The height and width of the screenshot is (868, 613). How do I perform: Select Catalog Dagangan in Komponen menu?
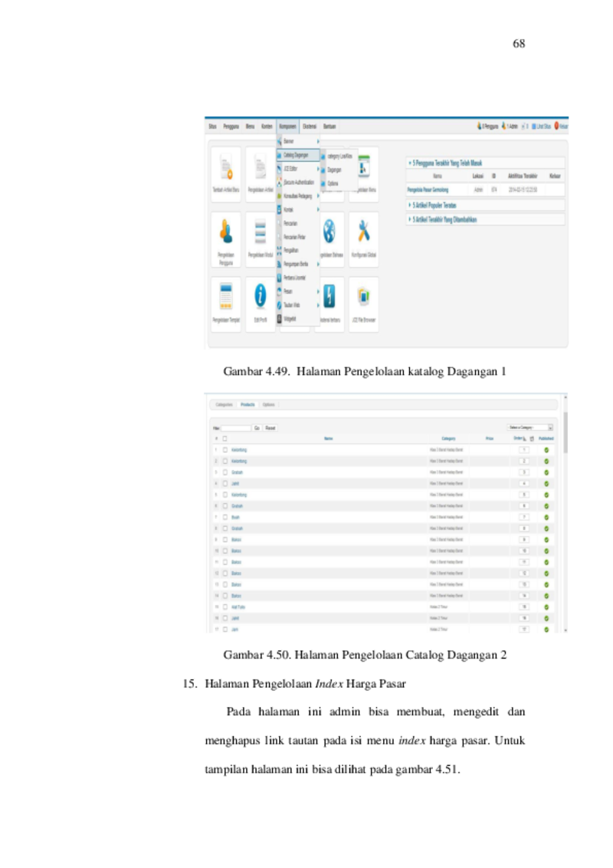click(298, 155)
